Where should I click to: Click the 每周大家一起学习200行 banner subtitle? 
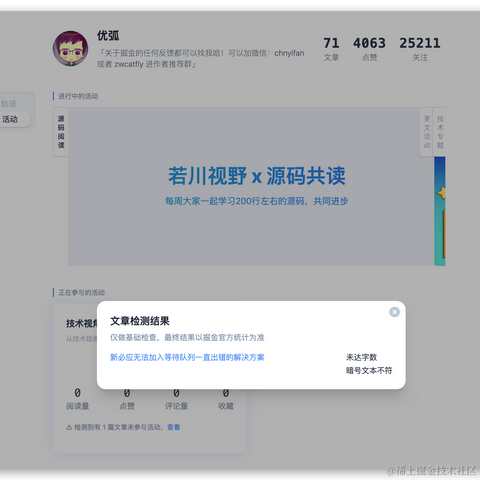coord(257,201)
